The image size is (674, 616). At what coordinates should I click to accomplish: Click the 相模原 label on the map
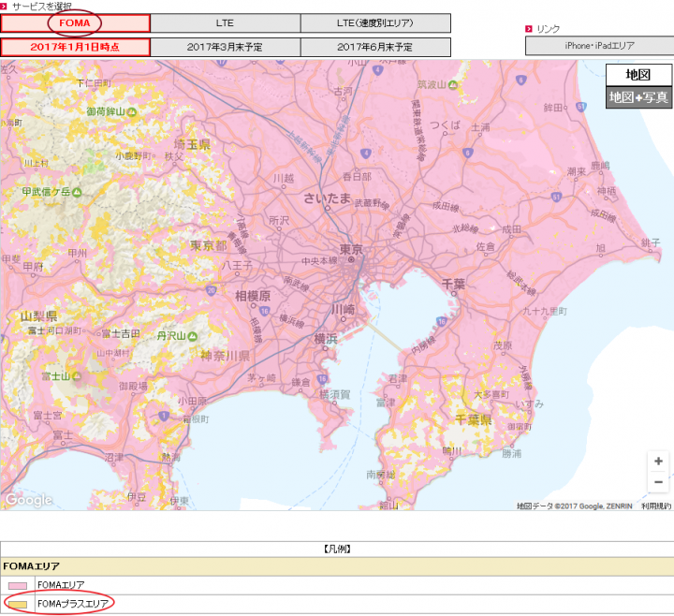point(253,296)
